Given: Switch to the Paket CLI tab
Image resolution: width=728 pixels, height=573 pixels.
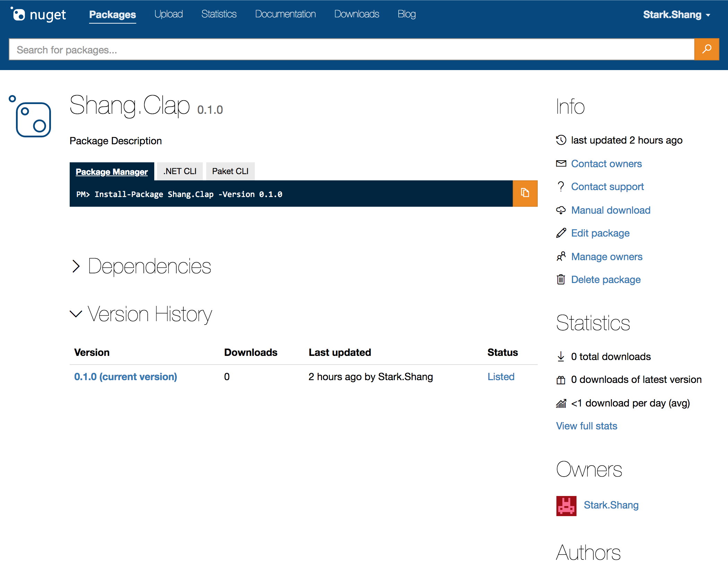Looking at the screenshot, I should (x=230, y=171).
